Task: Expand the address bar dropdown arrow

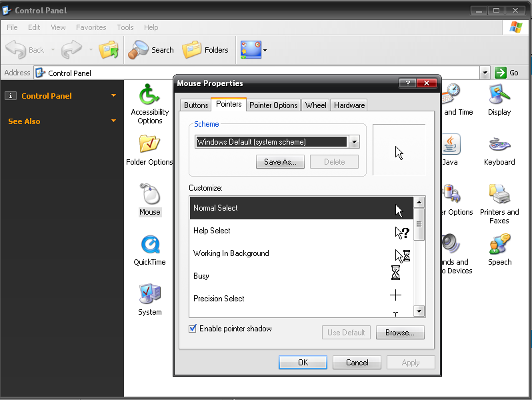Action: point(485,73)
